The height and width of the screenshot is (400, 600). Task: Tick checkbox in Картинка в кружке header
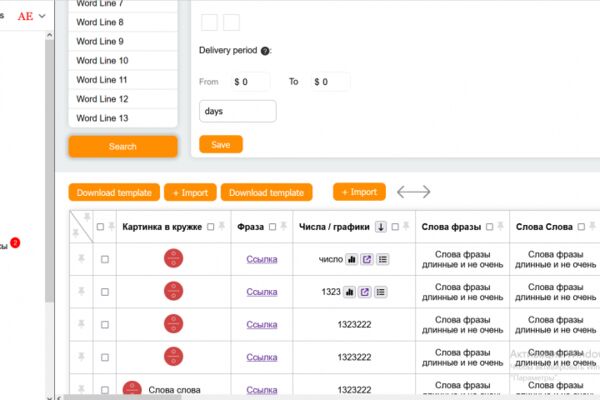tap(210, 227)
